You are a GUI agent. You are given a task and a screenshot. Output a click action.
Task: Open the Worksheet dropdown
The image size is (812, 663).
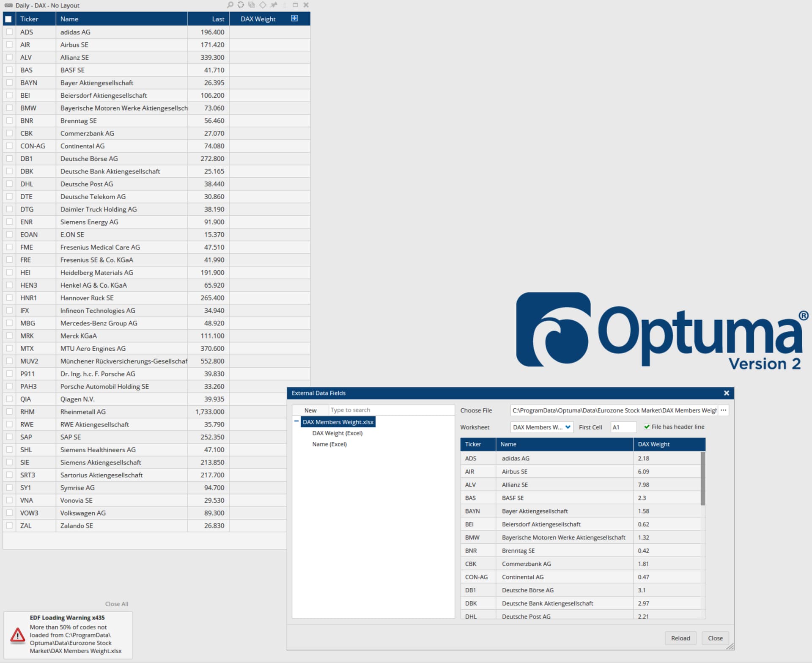click(542, 427)
